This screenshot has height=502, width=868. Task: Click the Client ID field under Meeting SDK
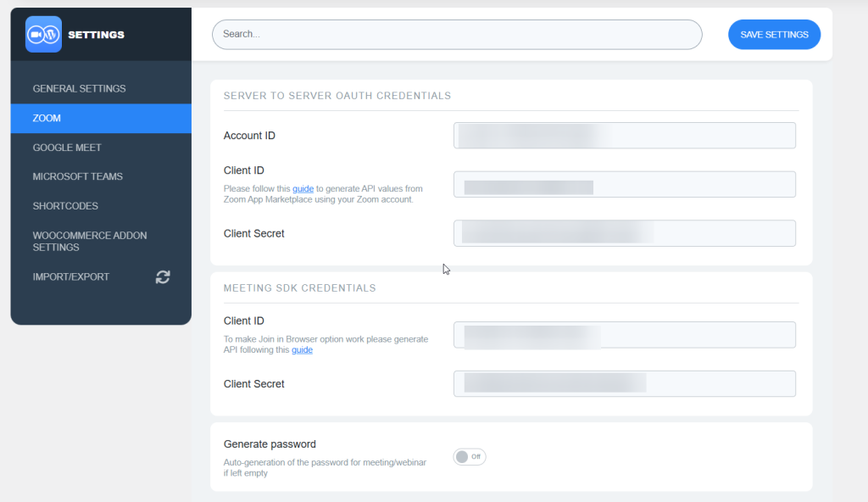pyautogui.click(x=625, y=335)
